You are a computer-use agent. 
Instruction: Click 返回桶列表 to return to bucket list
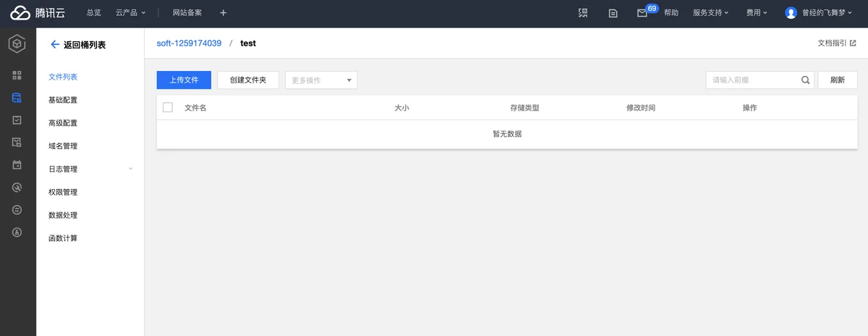85,45
